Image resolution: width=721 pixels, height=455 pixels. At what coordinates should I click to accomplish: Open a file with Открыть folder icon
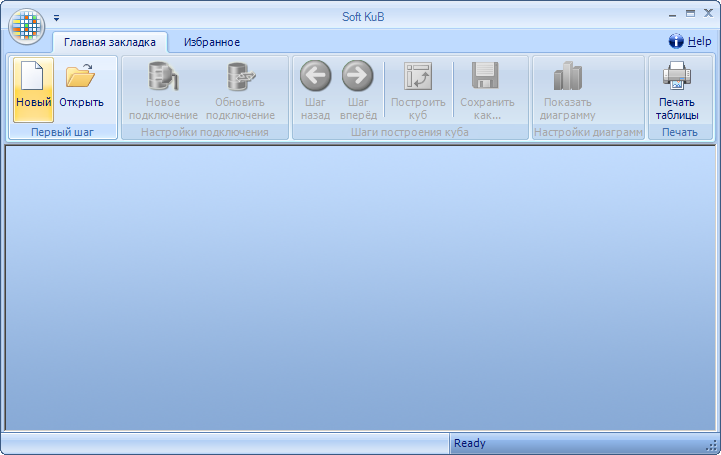tap(80, 76)
